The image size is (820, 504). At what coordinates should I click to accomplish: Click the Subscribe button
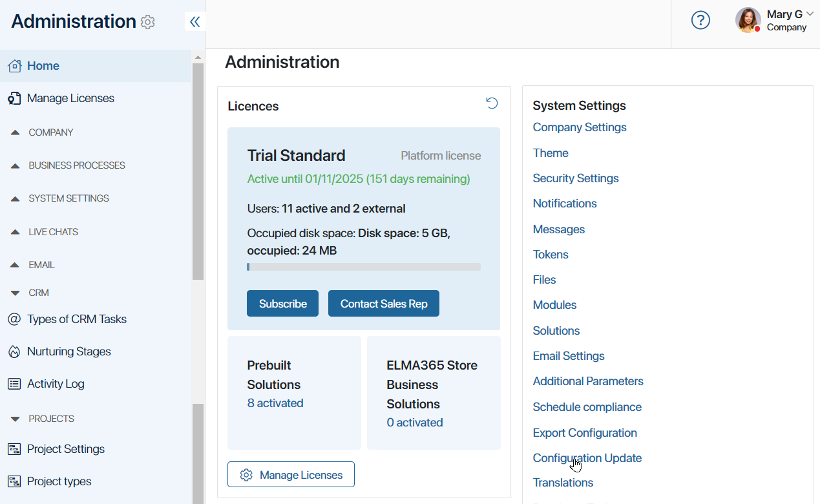coord(282,304)
